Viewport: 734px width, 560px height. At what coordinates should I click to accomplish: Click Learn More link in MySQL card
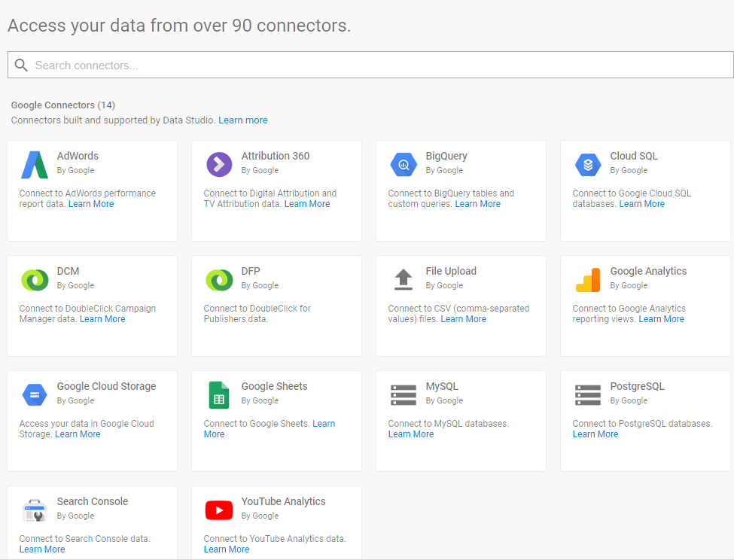point(411,434)
